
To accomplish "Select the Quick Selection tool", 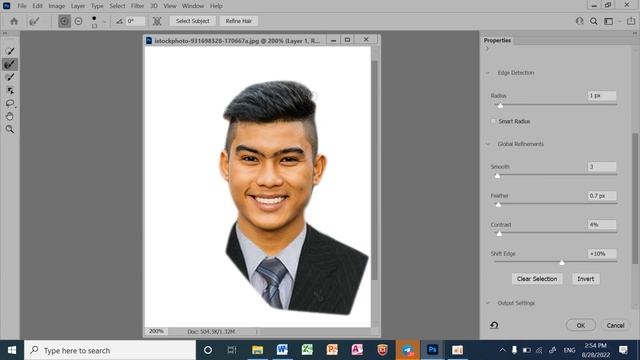I will (10, 51).
